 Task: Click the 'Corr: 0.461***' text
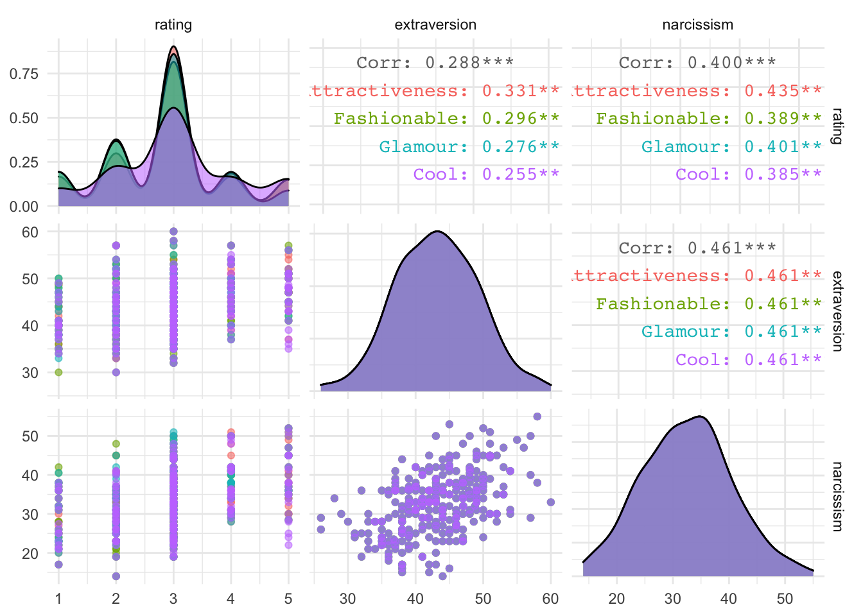697,248
